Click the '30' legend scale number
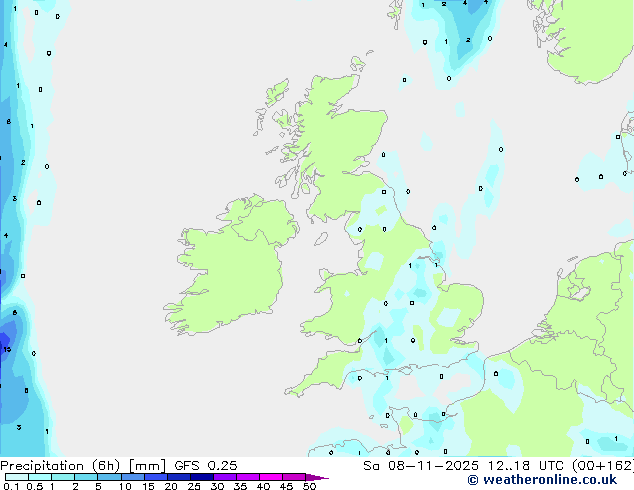634x490 pixels. 217,486
